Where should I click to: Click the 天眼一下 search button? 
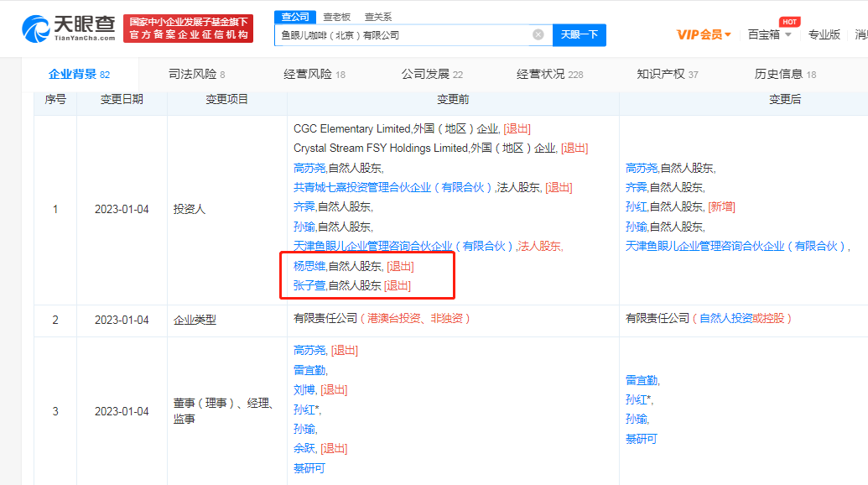pos(579,35)
